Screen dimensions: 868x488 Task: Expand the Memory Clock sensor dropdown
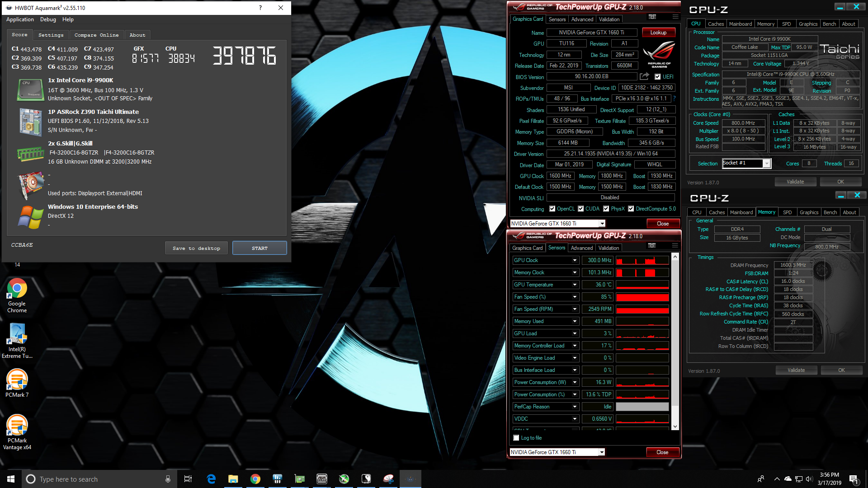point(575,272)
